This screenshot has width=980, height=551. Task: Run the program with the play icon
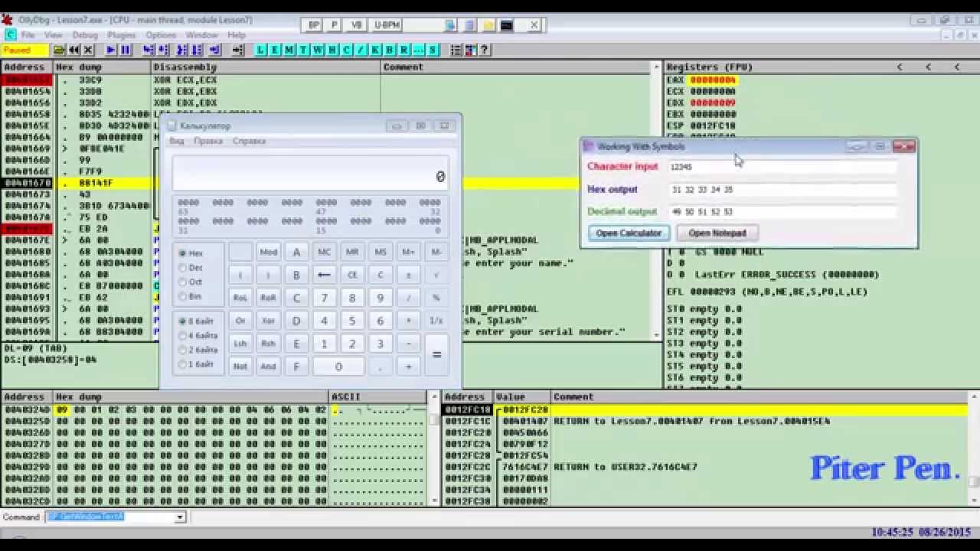[111, 50]
